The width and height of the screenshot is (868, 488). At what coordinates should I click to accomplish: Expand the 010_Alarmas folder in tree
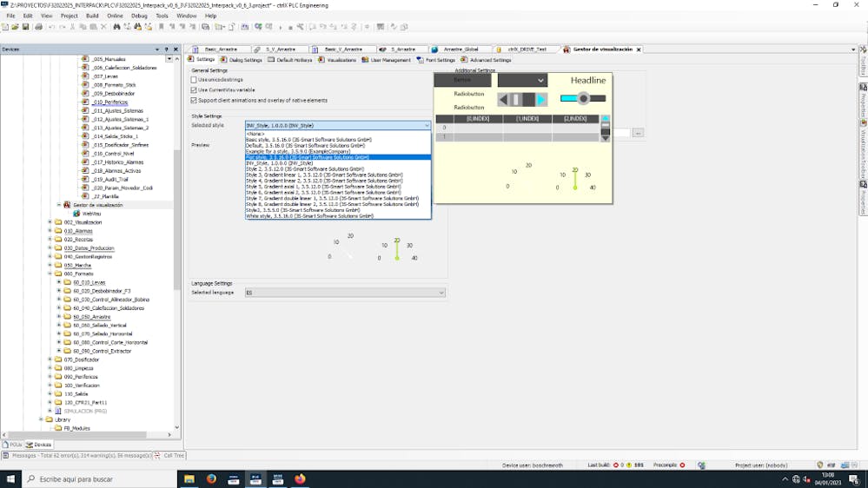(50, 231)
